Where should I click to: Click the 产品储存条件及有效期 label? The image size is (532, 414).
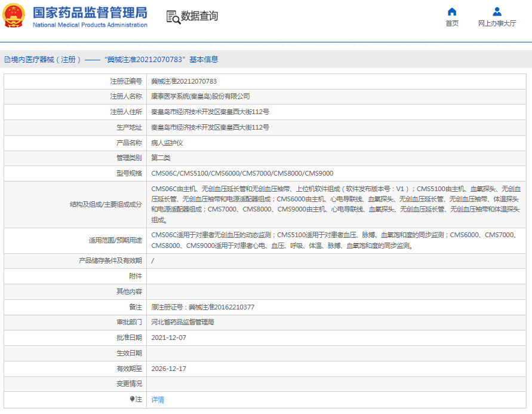[110, 260]
